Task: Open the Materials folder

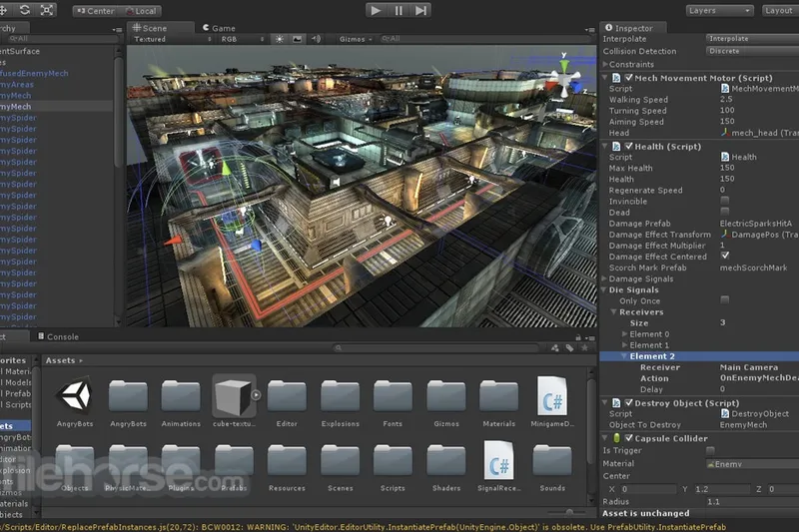Action: click(x=498, y=401)
